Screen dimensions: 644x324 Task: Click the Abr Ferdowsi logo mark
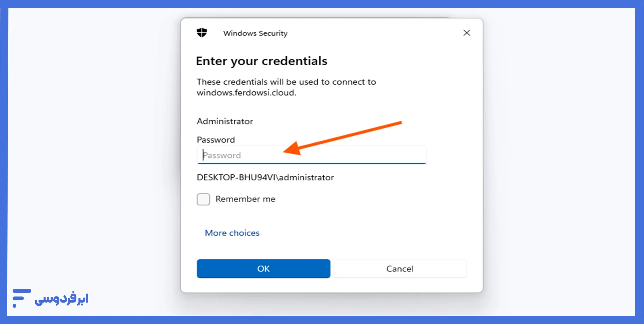[21, 298]
